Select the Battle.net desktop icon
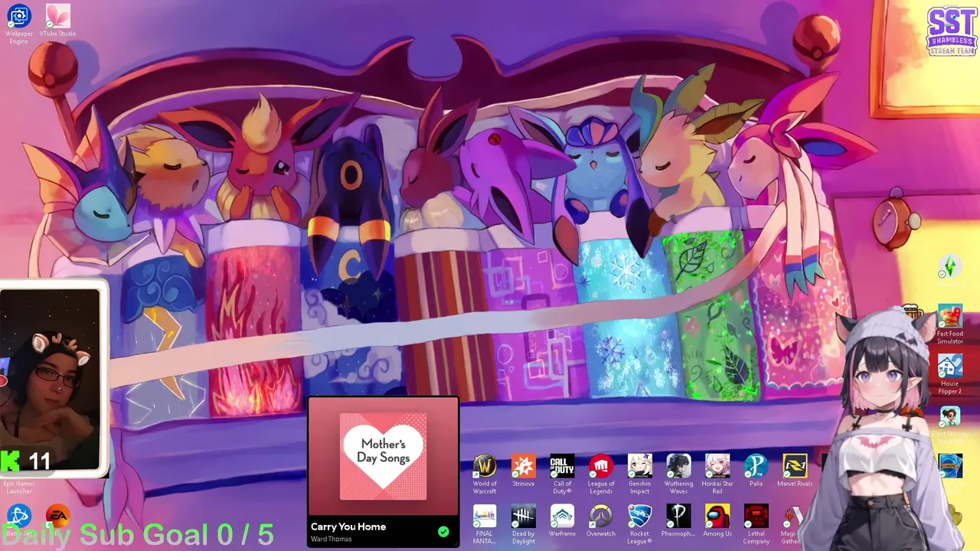This screenshot has height=551, width=980. (x=19, y=516)
